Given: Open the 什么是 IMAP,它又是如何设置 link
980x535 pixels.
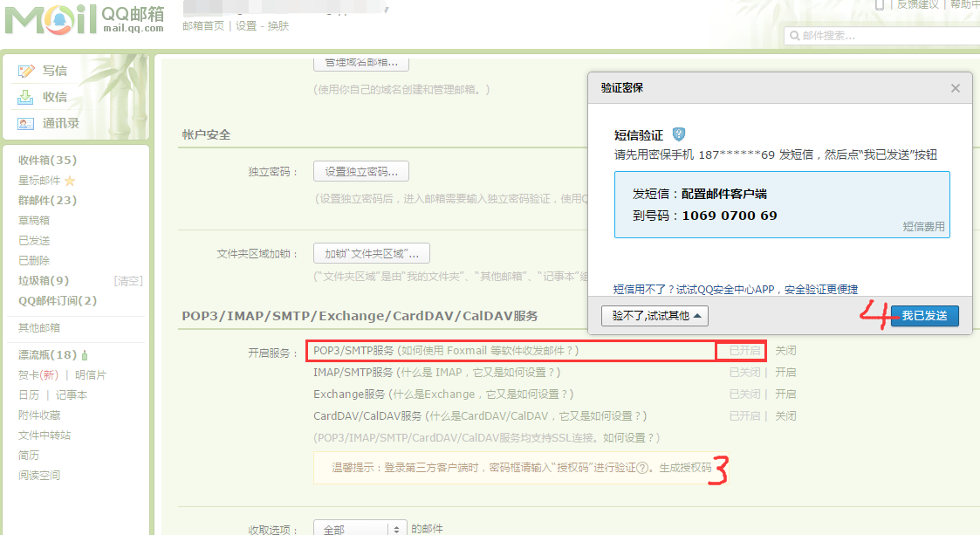Looking at the screenshot, I should coord(478,373).
